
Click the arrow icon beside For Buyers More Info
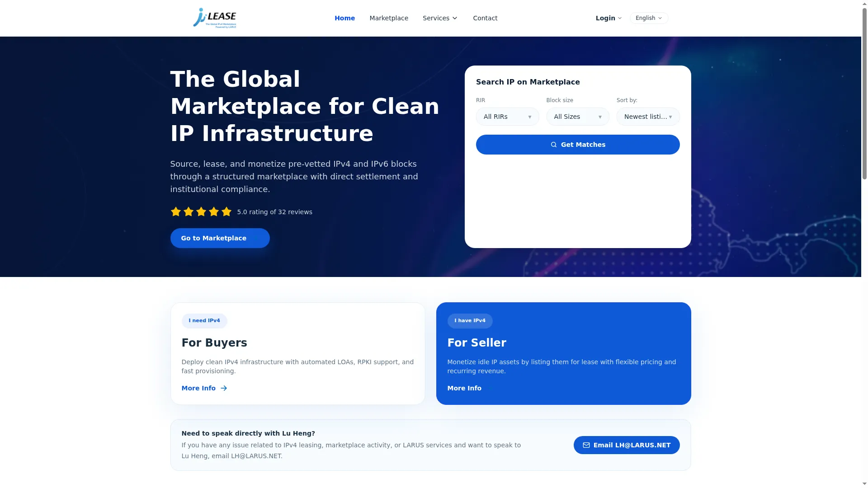(224, 388)
